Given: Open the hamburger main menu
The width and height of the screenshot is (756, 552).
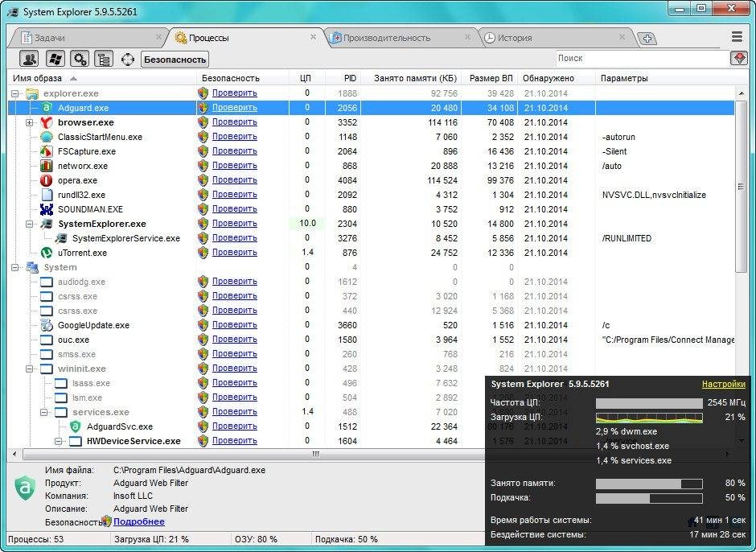Looking at the screenshot, I should click(x=737, y=37).
